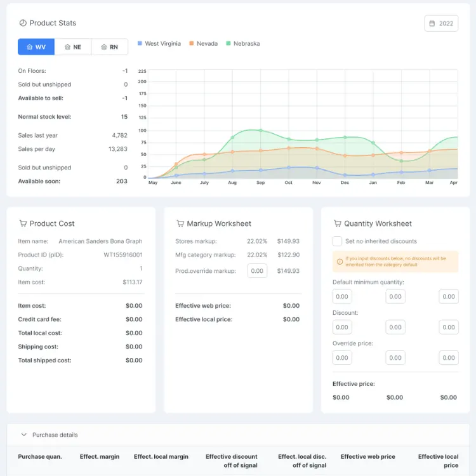Screen dimensions: 476x476
Task: Click the Effective web price column header
Action: click(x=368, y=456)
